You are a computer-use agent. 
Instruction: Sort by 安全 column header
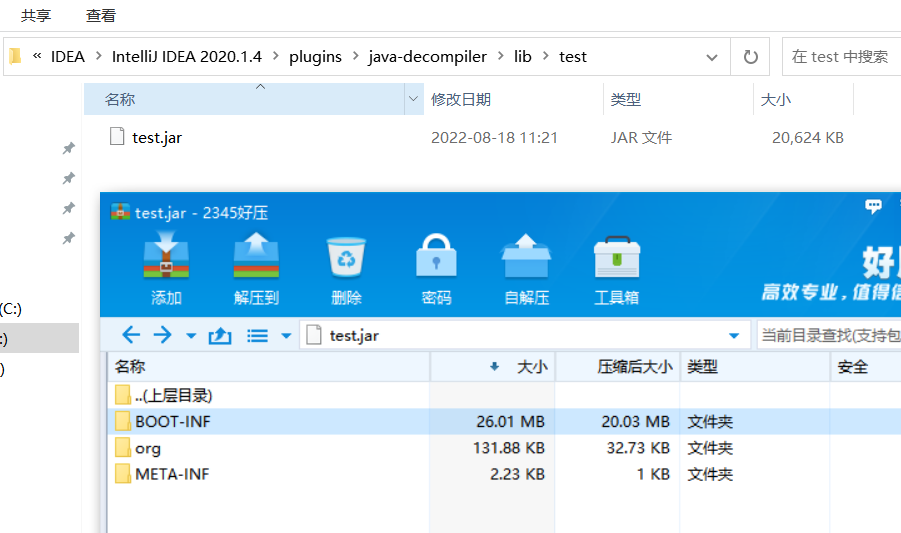865,366
